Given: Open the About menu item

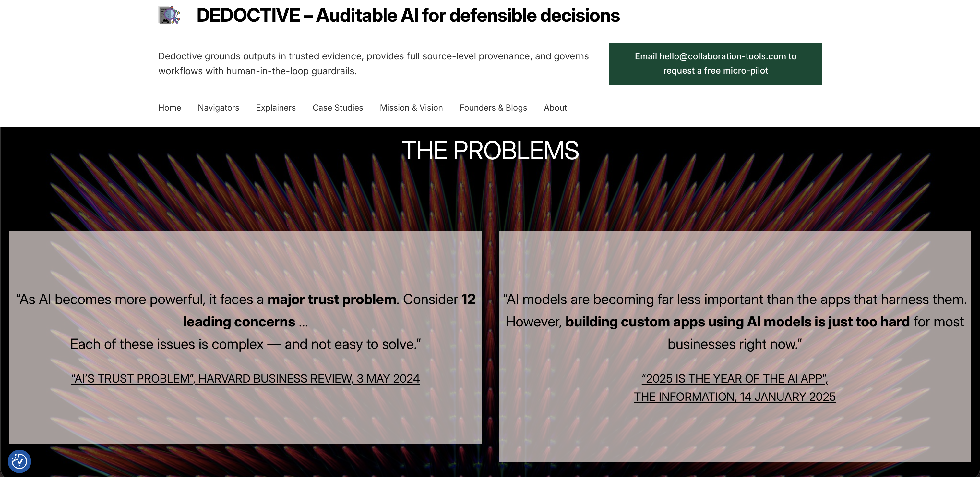Looking at the screenshot, I should 555,108.
